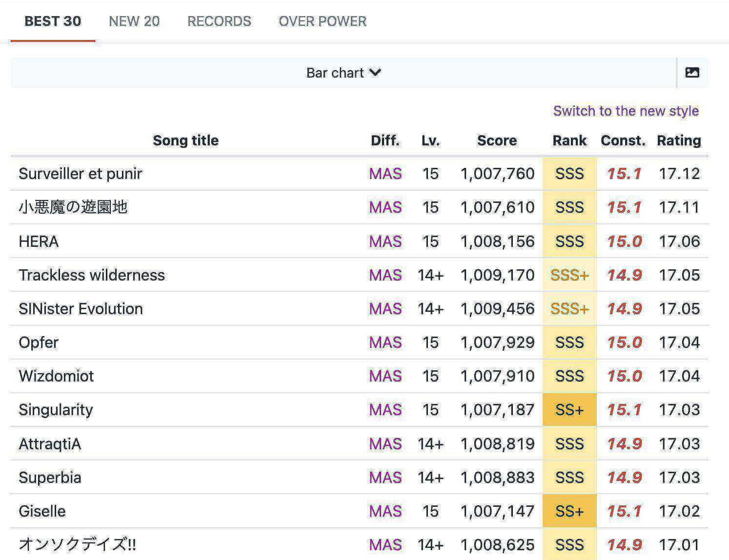This screenshot has height=560, width=729.
Task: Click the SSS+ rank of Trackless wilderness
Action: [569, 275]
